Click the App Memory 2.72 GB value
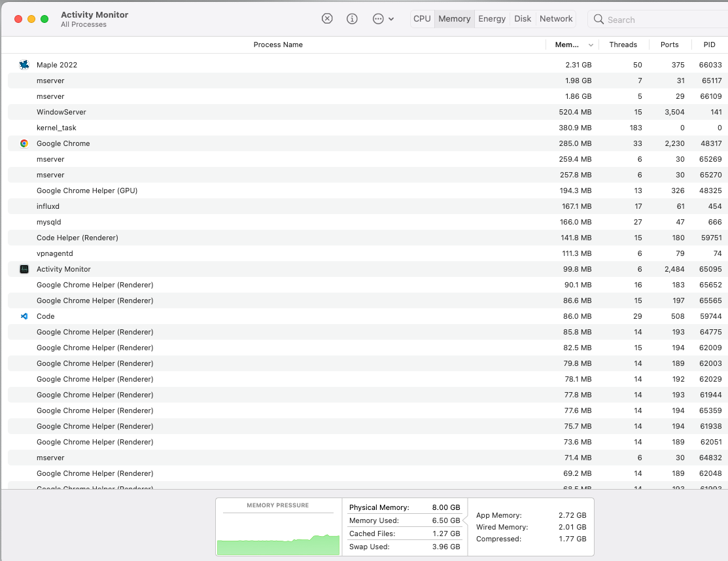728x561 pixels. coord(572,515)
